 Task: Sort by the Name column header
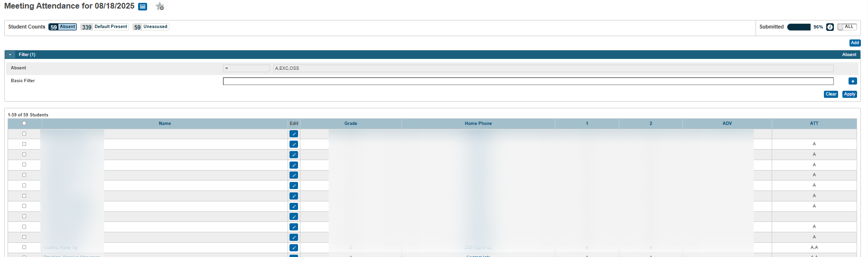(x=165, y=124)
